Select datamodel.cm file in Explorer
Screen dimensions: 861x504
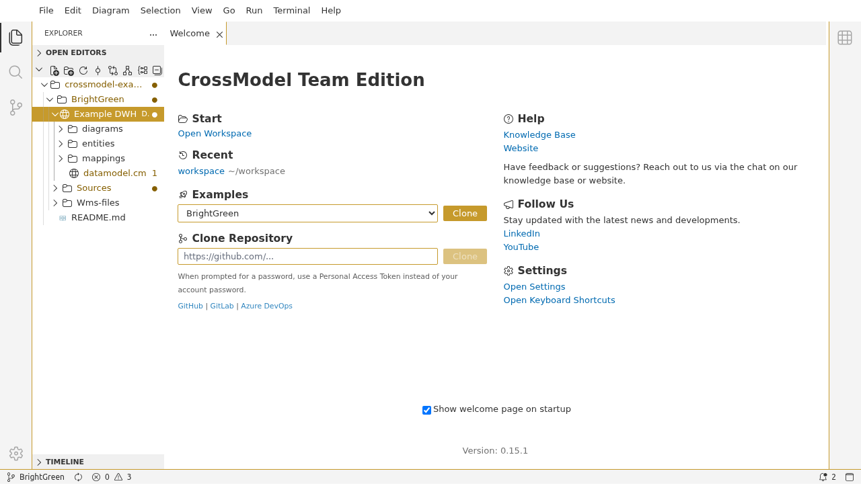pyautogui.click(x=114, y=173)
